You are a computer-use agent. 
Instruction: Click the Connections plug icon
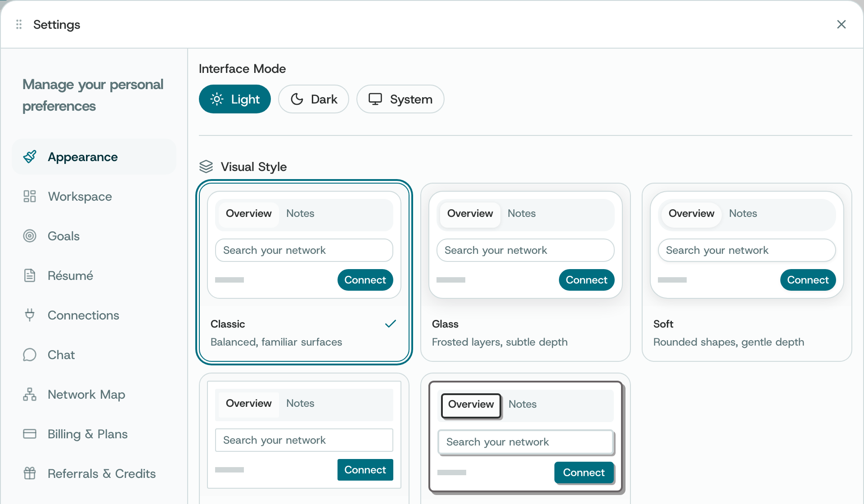pyautogui.click(x=30, y=315)
